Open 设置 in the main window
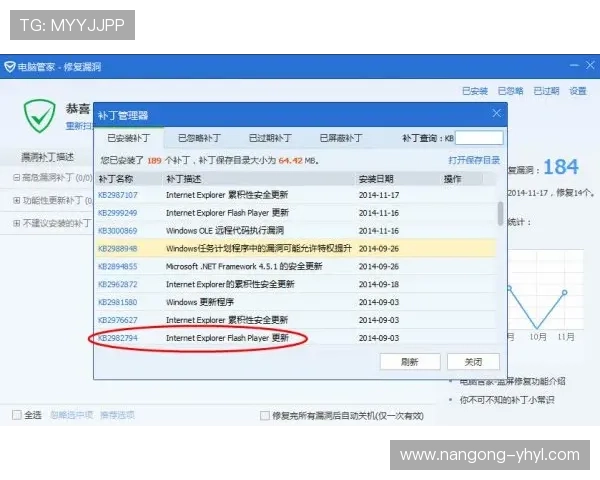 [x=578, y=91]
